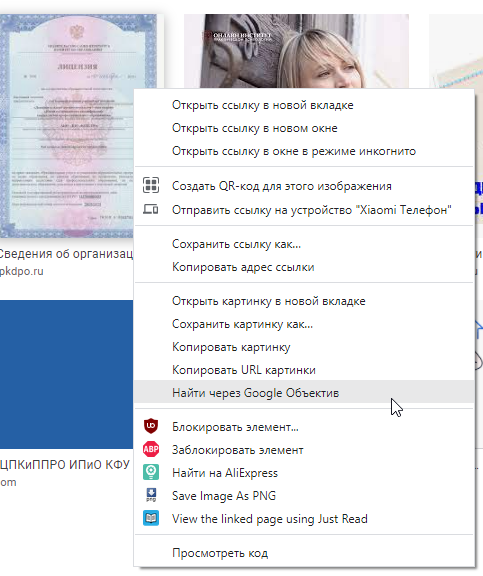Select uBlock 'Блокировать элемент…'
The height and width of the screenshot is (576, 483).
click(305, 427)
